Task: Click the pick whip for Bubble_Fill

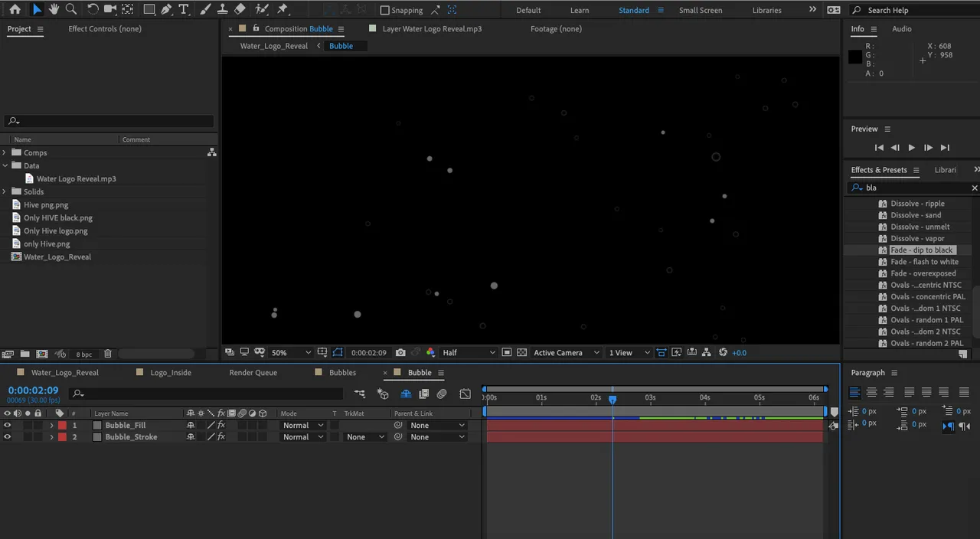Action: (398, 425)
